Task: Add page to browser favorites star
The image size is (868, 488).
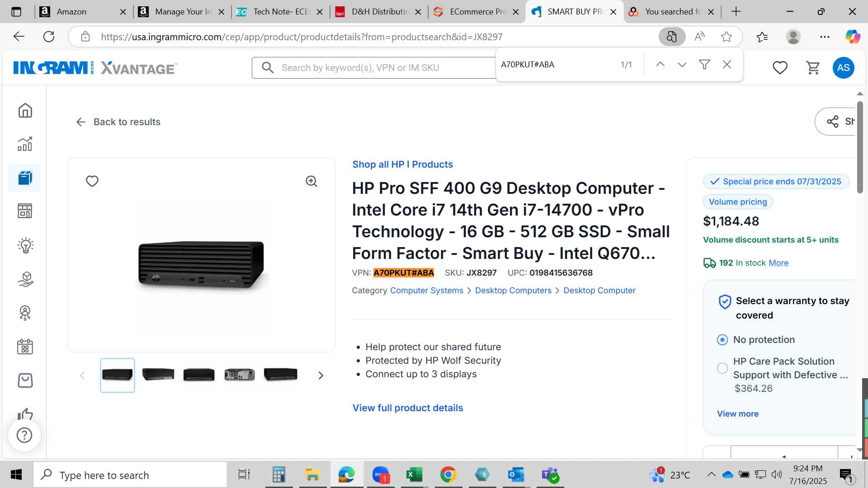Action: (726, 37)
